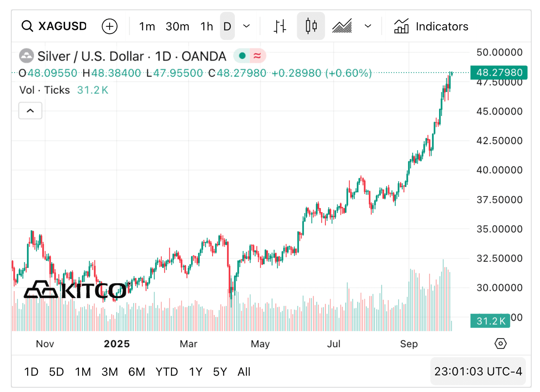Viewport: 540px width, 392px height.
Task: Select the bars chart style icon
Action: [x=279, y=26]
